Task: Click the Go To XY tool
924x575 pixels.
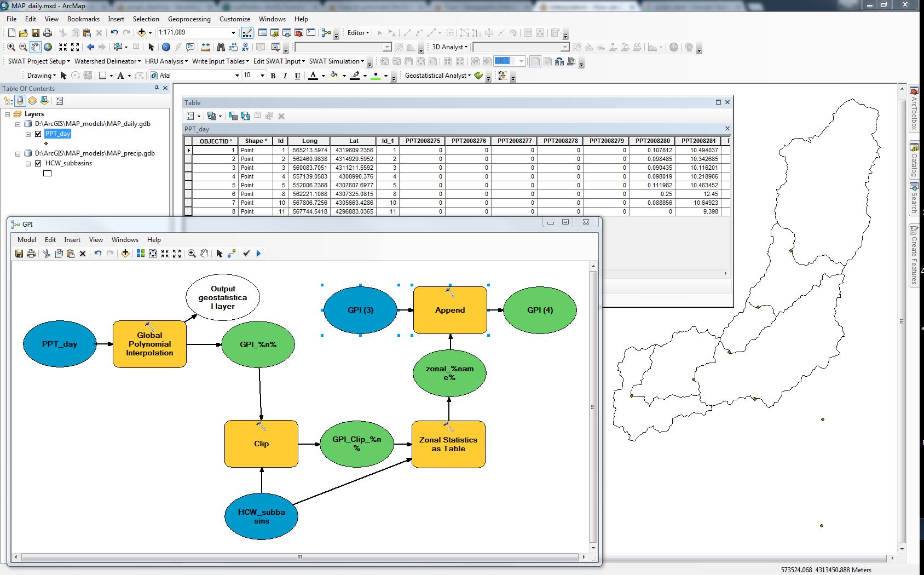Action: click(245, 47)
